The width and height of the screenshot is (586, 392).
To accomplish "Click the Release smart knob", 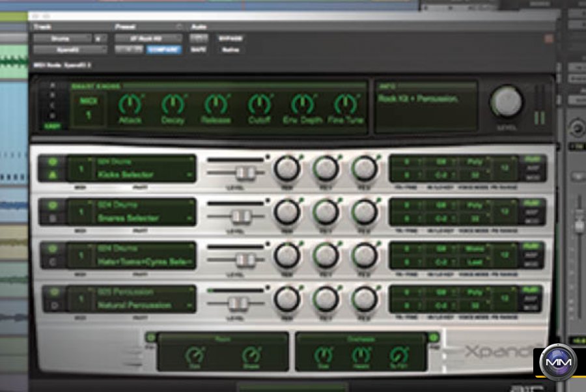I will [x=216, y=104].
